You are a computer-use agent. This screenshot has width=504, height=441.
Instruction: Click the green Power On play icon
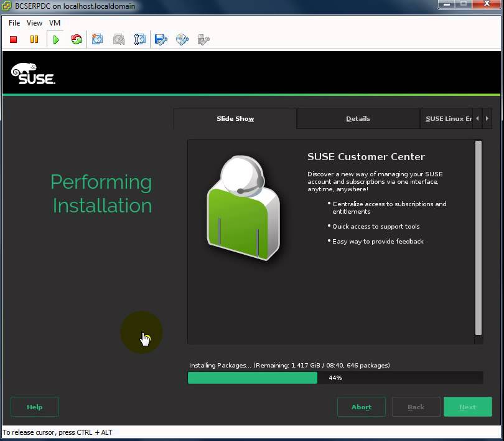(56, 40)
